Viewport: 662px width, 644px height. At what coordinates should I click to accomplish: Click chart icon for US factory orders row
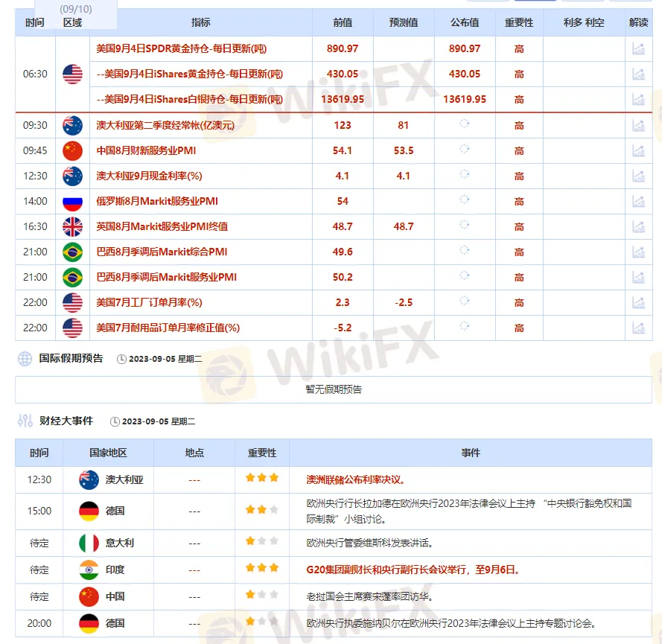coord(638,302)
